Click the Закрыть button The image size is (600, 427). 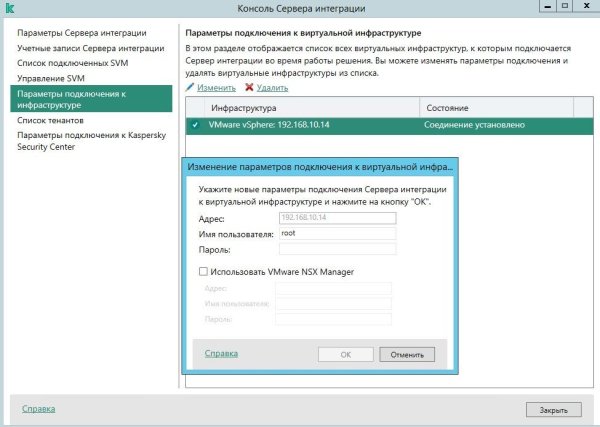point(554,410)
